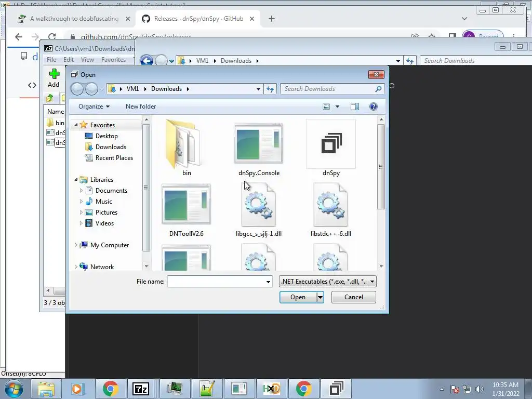Select Downloads under Favorites
Screen dimensions: 532x399
pyautogui.click(x=111, y=147)
